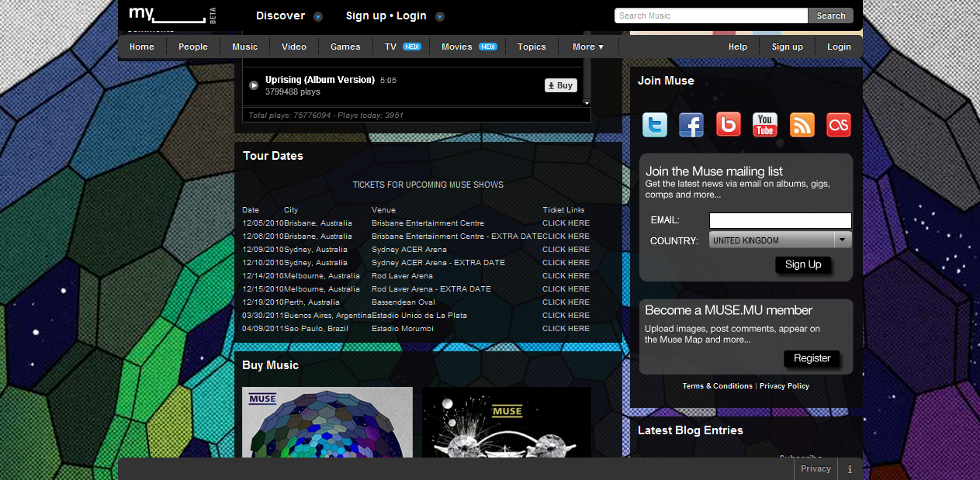The height and width of the screenshot is (480, 980).
Task: Click Login in the navigation bar
Action: tap(839, 47)
